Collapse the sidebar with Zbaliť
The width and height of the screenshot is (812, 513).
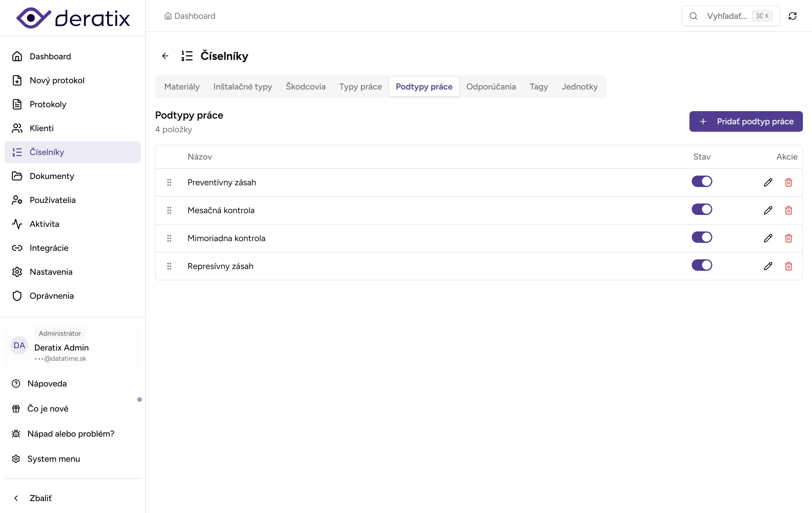tap(40, 498)
